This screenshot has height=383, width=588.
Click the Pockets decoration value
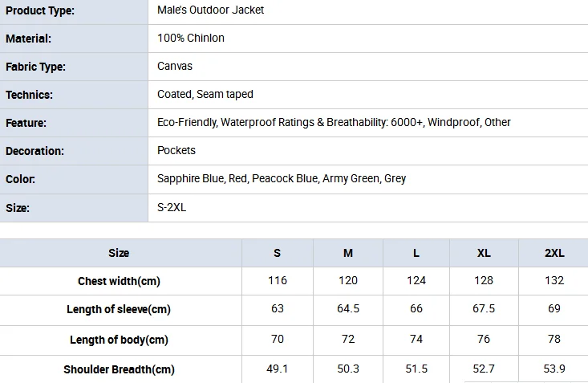click(176, 151)
